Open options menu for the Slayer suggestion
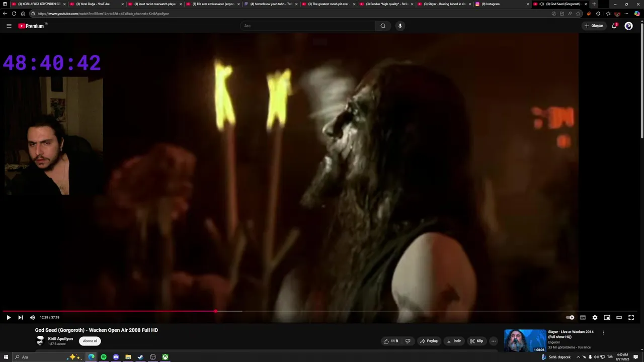 603,332
